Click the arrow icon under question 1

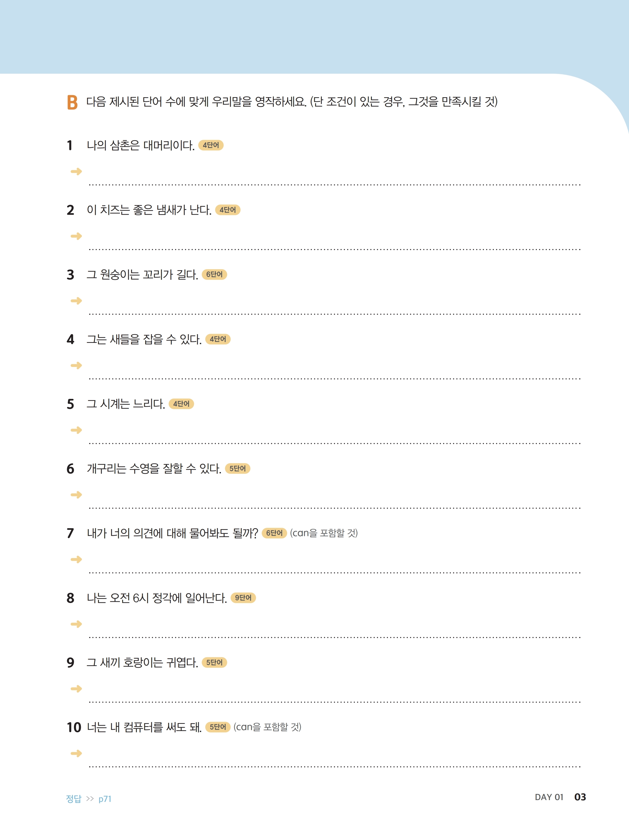coord(76,172)
